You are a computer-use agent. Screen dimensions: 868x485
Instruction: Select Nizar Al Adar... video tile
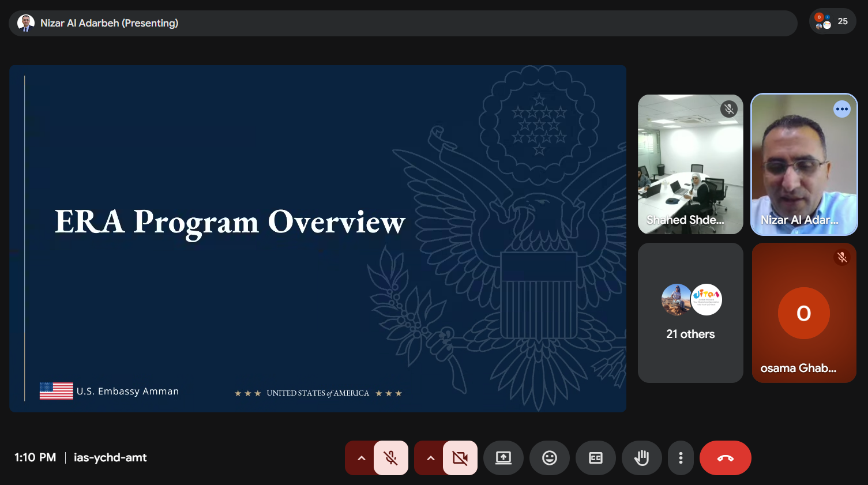coord(804,164)
